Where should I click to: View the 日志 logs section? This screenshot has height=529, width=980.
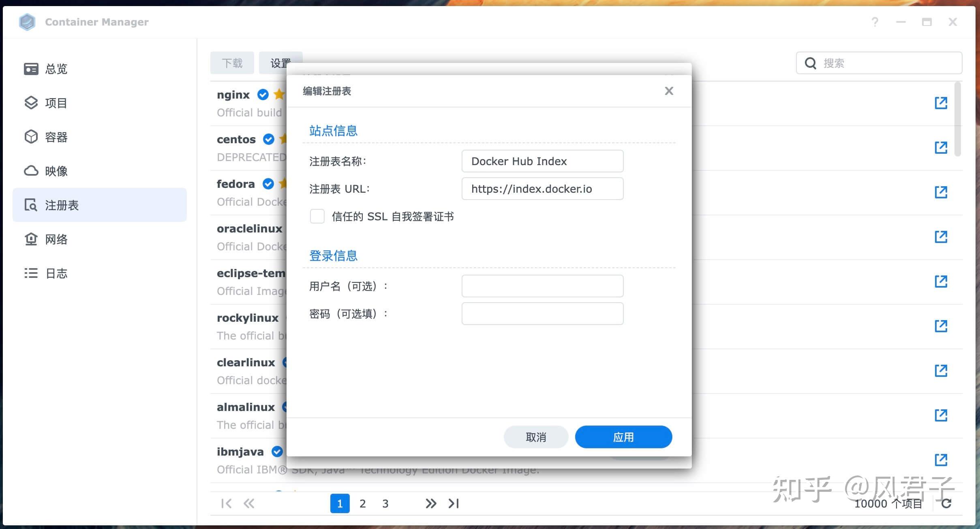point(56,273)
